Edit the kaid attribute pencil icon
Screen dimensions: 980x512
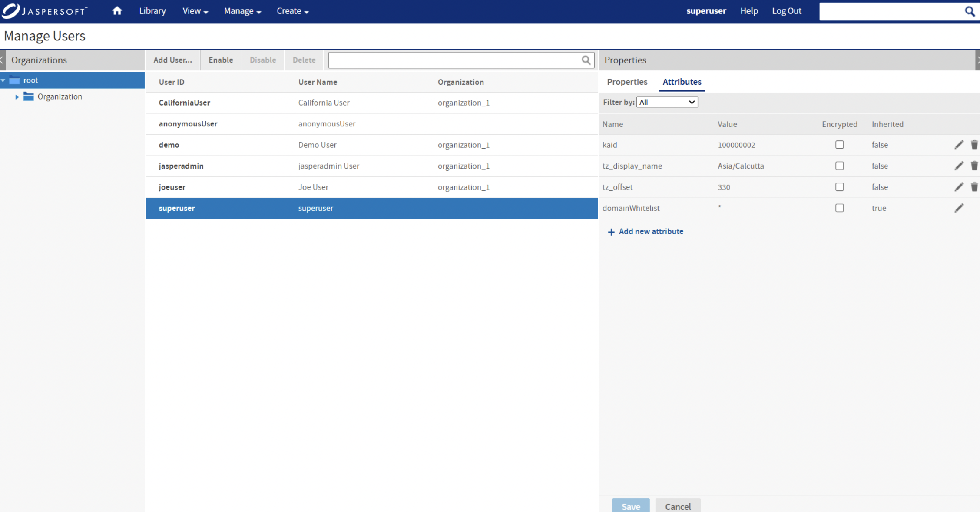pyautogui.click(x=959, y=145)
